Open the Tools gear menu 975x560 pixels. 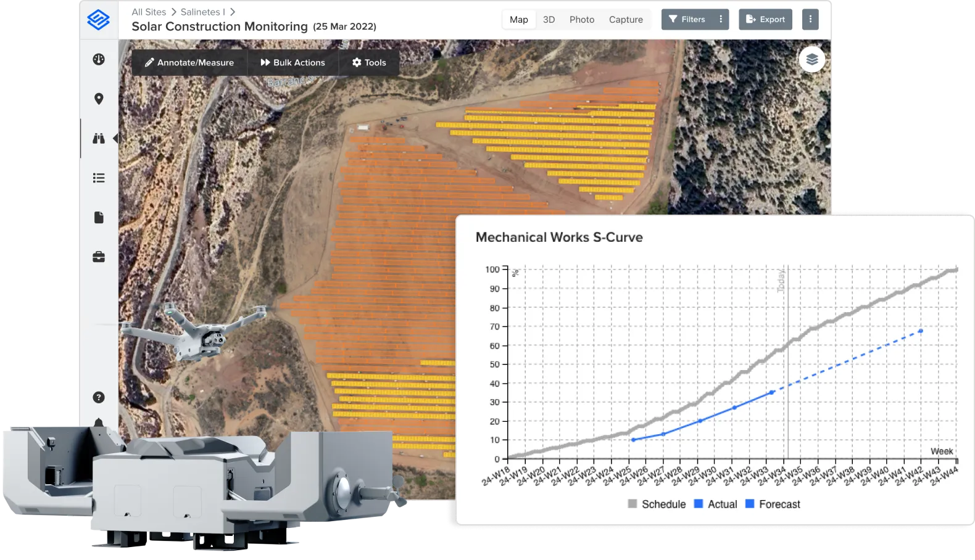tap(369, 62)
